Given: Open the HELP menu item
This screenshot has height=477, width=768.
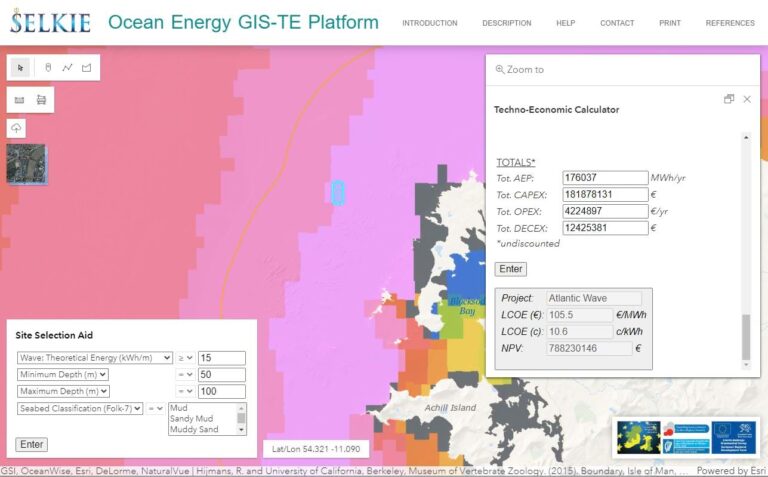Looking at the screenshot, I should (x=565, y=23).
